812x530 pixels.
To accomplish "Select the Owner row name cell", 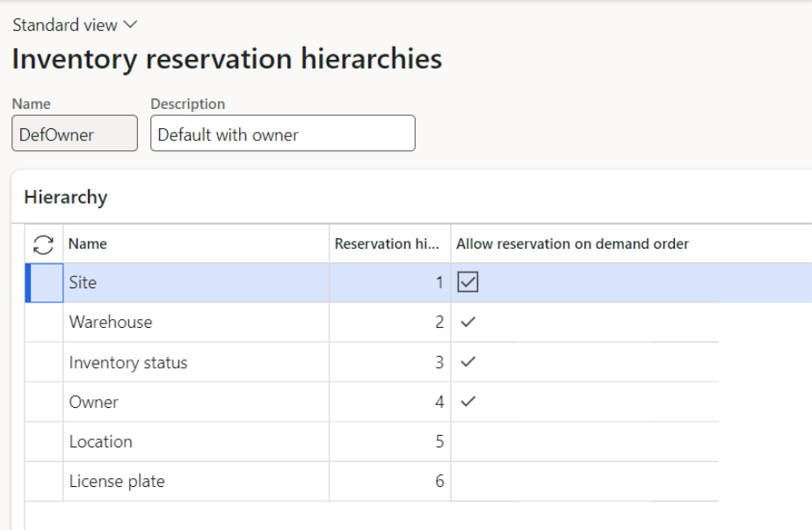I will pyautogui.click(x=94, y=402).
